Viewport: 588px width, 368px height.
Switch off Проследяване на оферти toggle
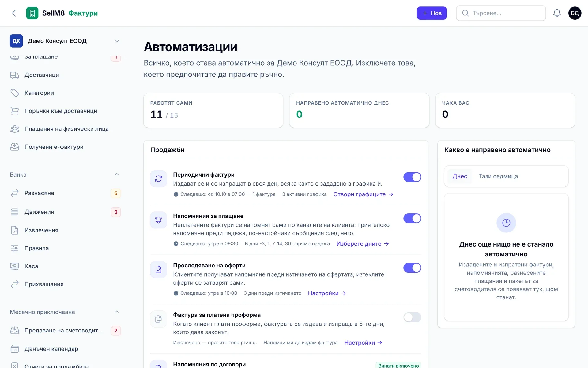[x=412, y=268]
